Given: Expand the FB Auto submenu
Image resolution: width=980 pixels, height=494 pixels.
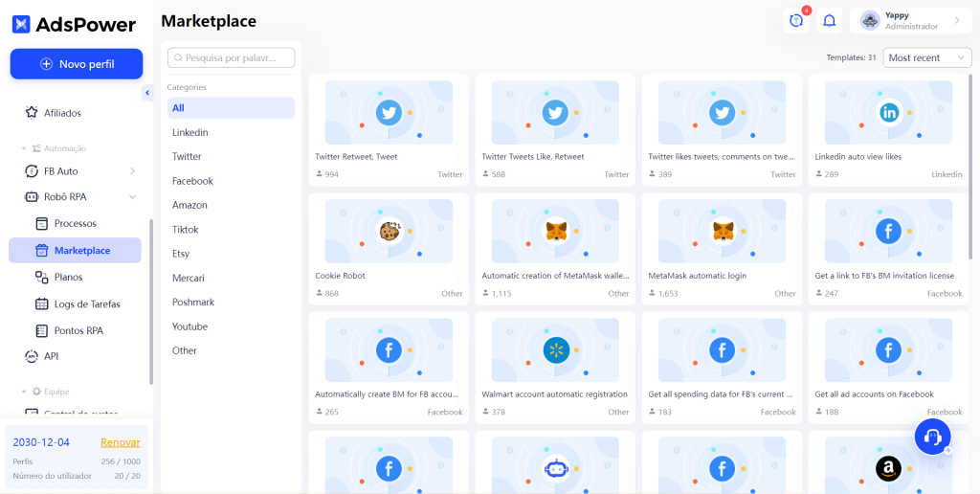Looking at the screenshot, I should pyautogui.click(x=132, y=171).
